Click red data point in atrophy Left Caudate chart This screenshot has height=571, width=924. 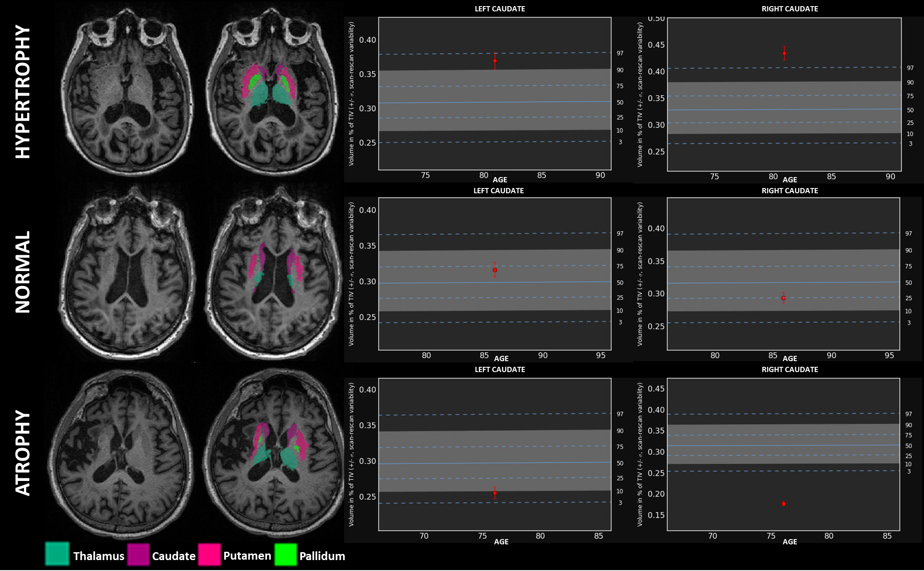(x=495, y=493)
